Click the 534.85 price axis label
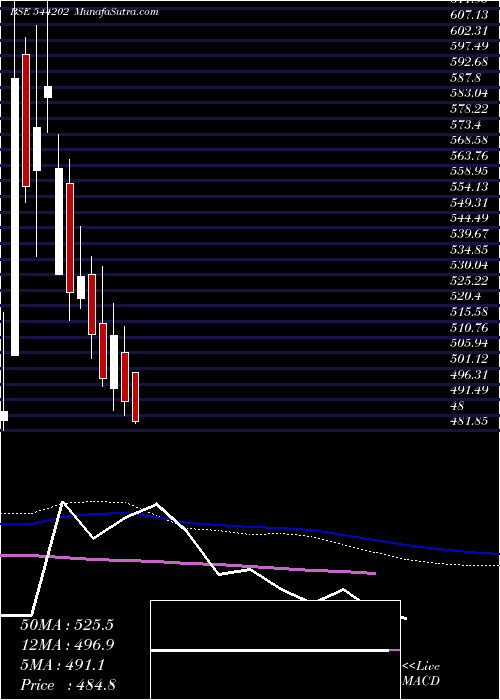Image resolution: width=500 pixels, height=700 pixels. click(x=469, y=250)
